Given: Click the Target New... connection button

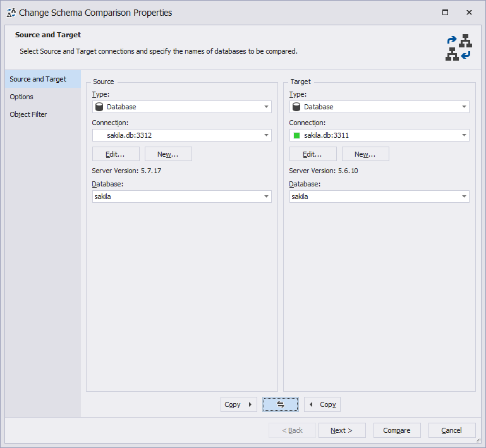Looking at the screenshot, I should 365,154.
